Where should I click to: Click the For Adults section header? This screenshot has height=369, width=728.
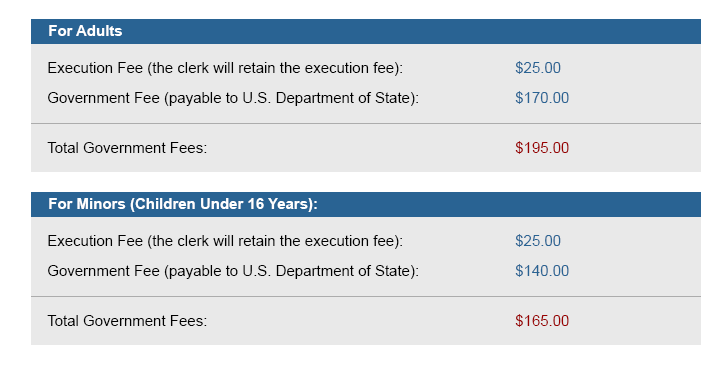coord(366,31)
